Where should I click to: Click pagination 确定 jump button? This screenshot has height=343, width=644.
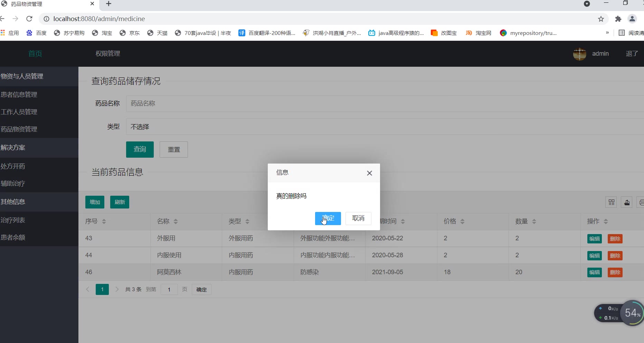pyautogui.click(x=201, y=289)
